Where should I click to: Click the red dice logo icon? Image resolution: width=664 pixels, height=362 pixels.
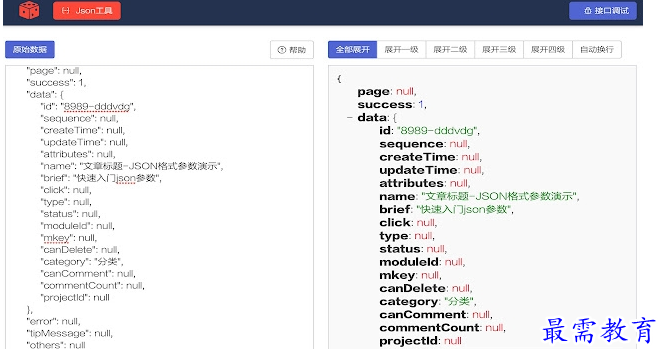point(29,10)
